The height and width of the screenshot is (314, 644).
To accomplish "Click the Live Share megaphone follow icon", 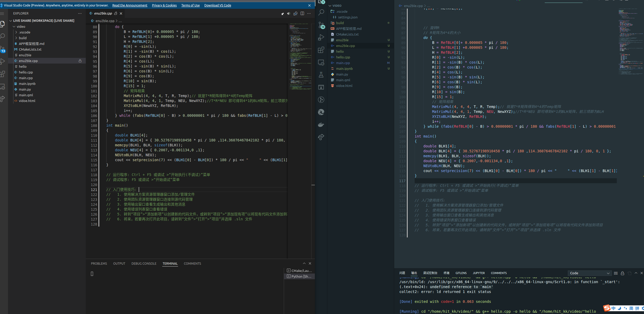I will 289,14.
